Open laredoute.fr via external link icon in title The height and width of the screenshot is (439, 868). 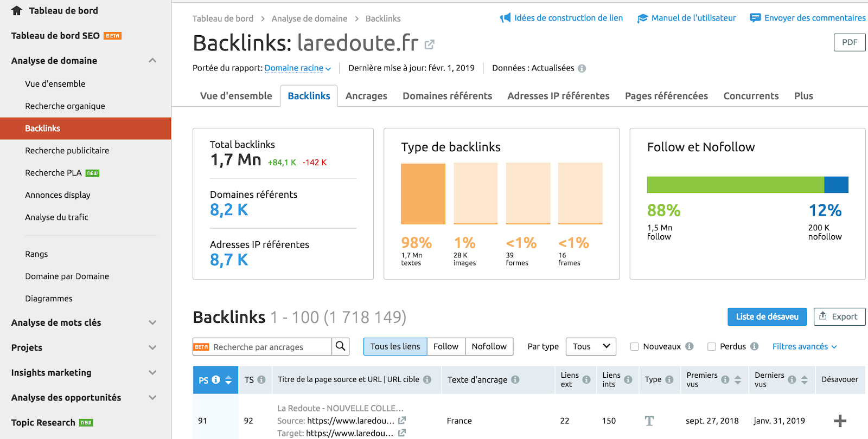coord(430,44)
